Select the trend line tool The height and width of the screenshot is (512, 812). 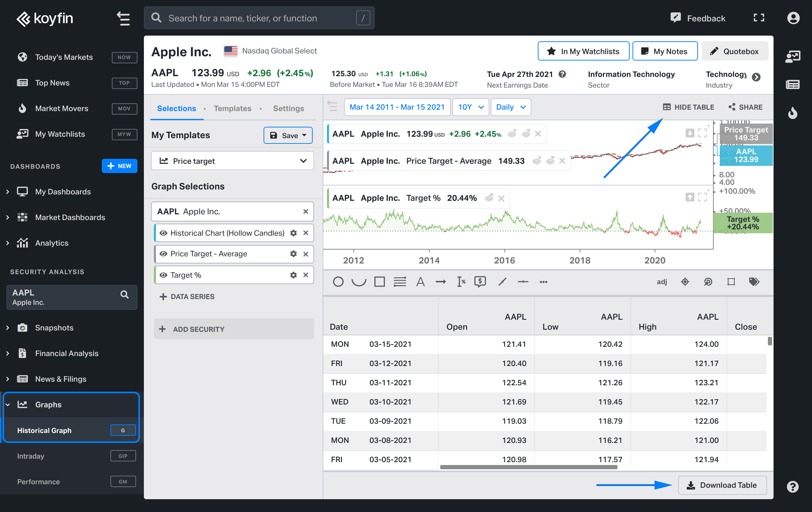tap(502, 282)
